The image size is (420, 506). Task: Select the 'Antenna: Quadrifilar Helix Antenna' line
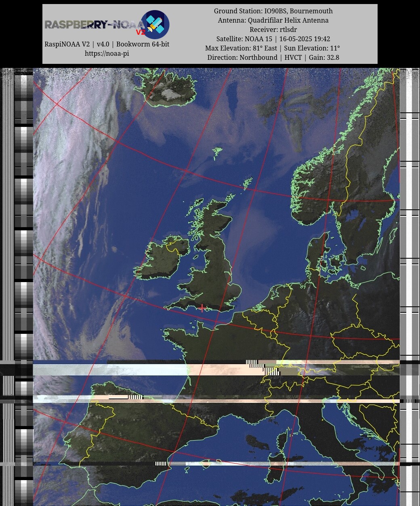point(273,20)
